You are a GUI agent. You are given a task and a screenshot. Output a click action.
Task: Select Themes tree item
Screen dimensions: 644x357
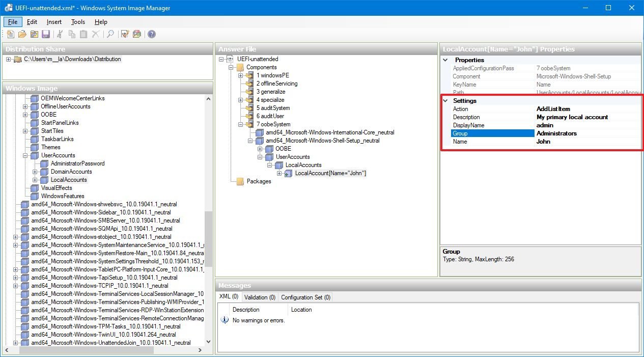[x=50, y=147]
